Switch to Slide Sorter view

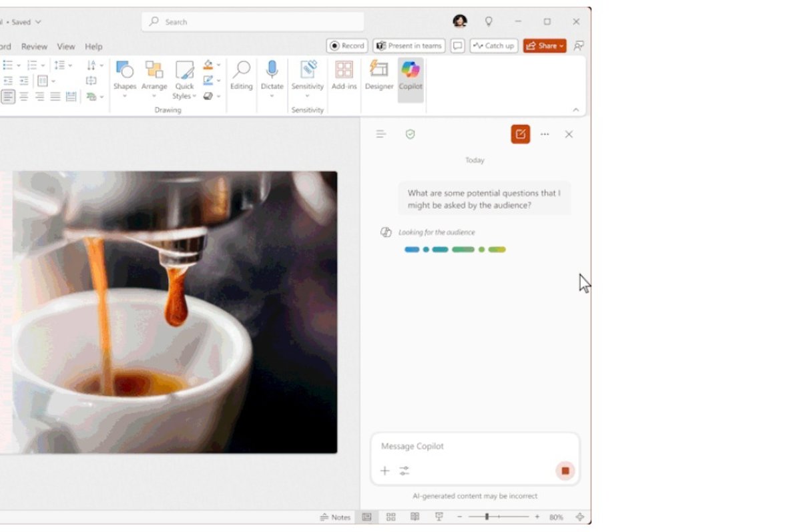point(391,517)
